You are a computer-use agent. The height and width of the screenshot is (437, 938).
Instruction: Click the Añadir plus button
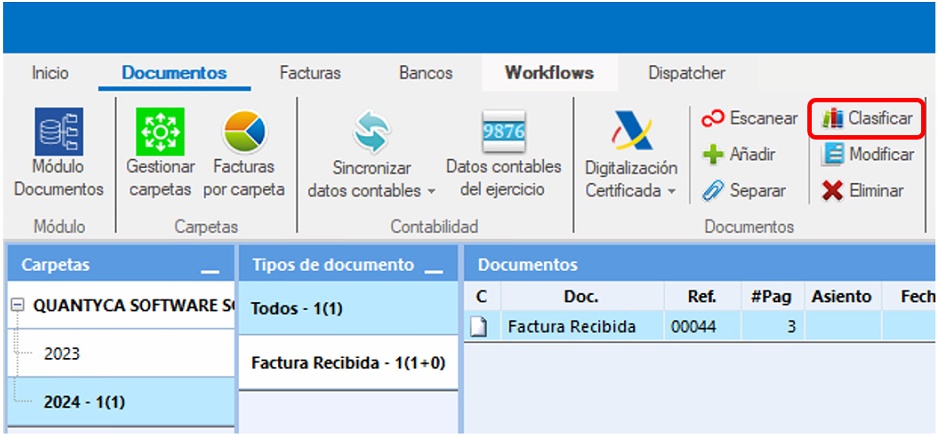click(739, 155)
